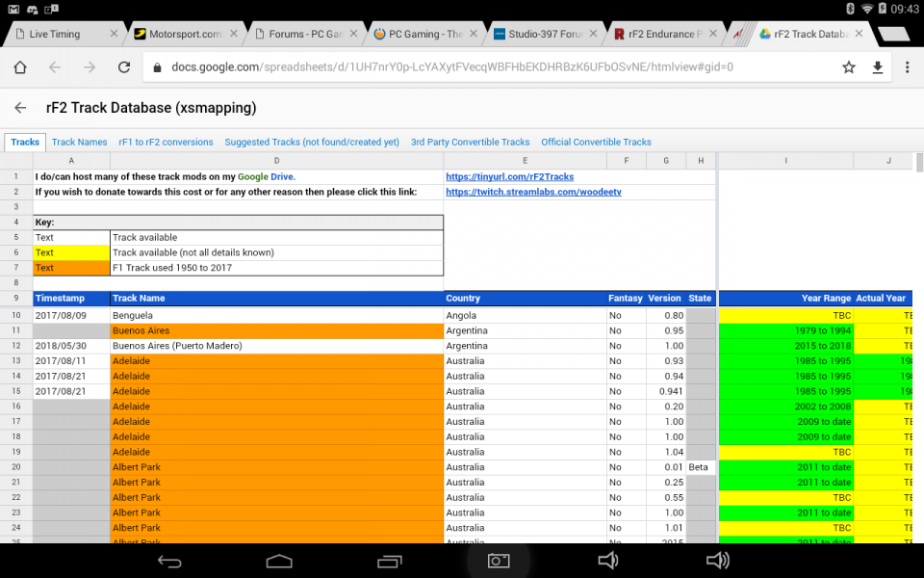Click the 1979 to 1994 year range cell
The width and height of the screenshot is (924, 578).
(786, 330)
